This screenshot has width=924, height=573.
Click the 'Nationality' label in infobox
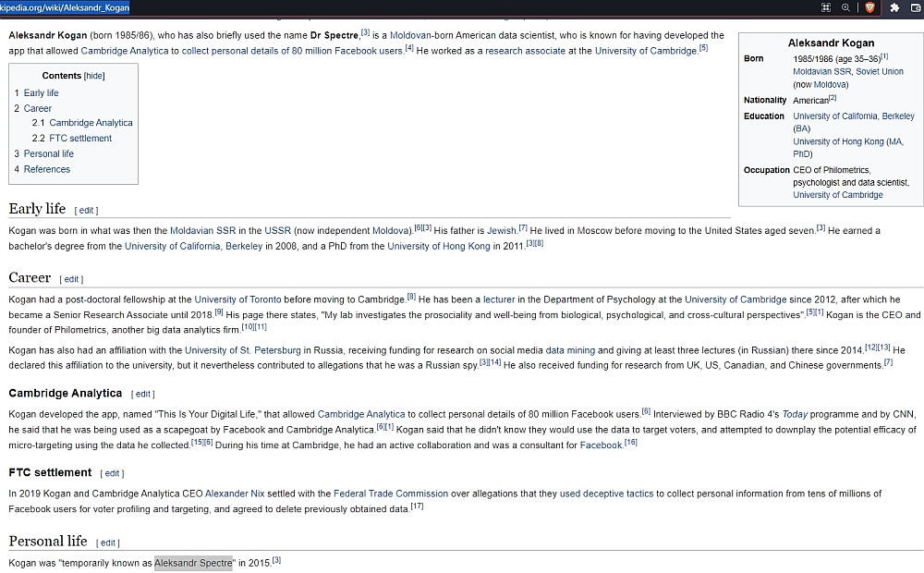click(765, 100)
